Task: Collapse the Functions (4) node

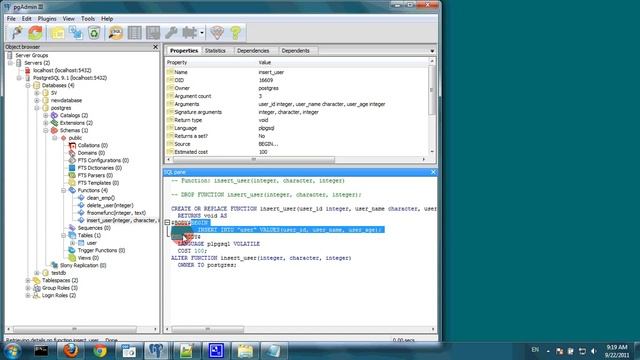Action: click(x=64, y=191)
